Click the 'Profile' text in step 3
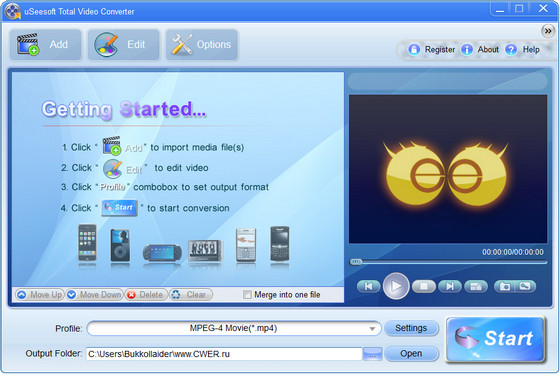Viewport: 560px width, 374px height. tap(113, 187)
